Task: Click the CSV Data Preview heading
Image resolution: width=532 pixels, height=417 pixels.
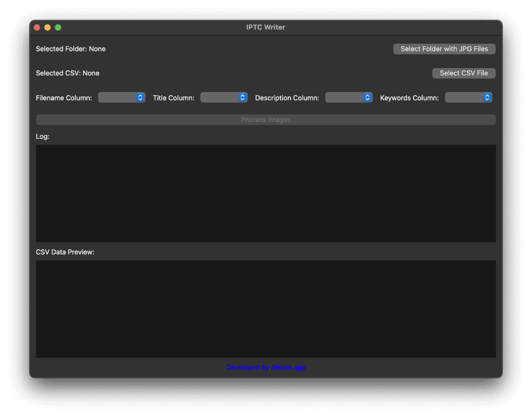Action: (x=65, y=252)
